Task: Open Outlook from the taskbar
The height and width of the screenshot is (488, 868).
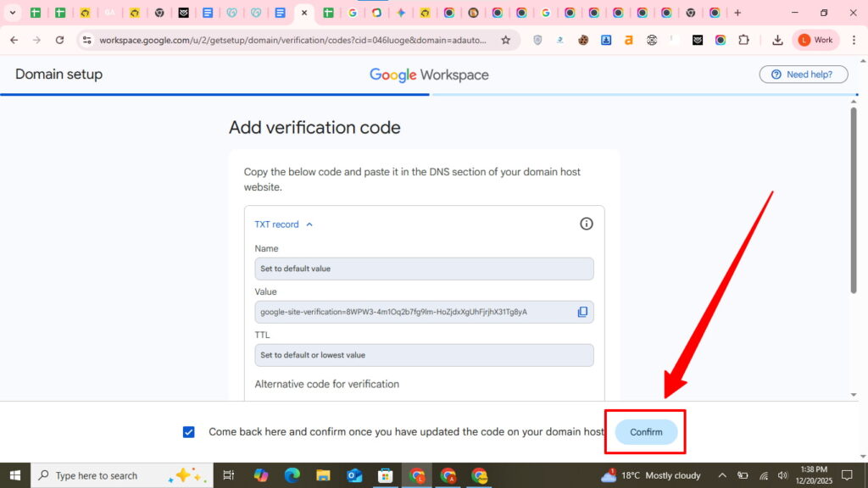Action: (x=354, y=475)
